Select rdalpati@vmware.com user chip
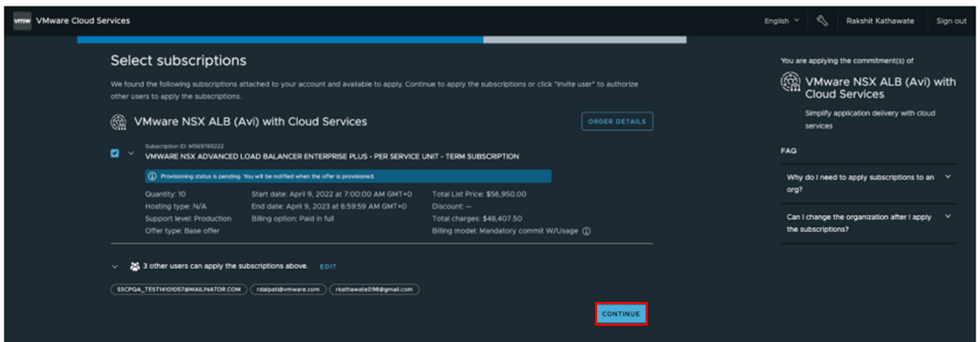The image size is (980, 342). (x=288, y=289)
